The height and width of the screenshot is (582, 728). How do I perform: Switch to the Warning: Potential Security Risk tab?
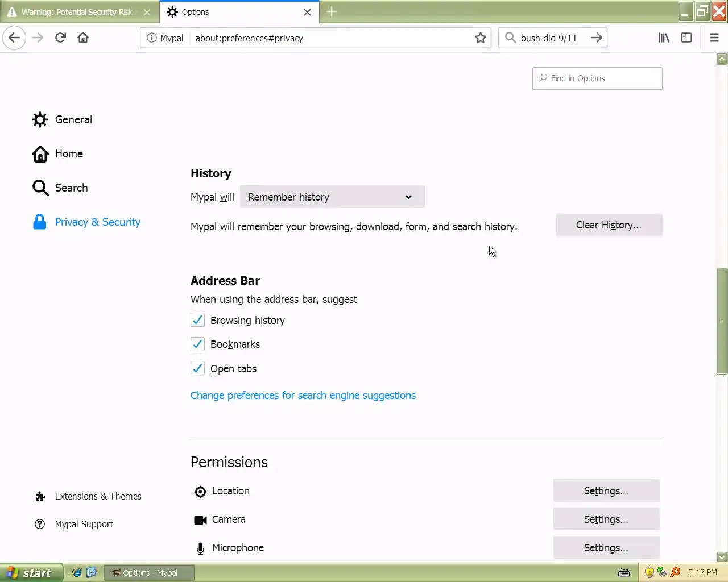point(79,12)
